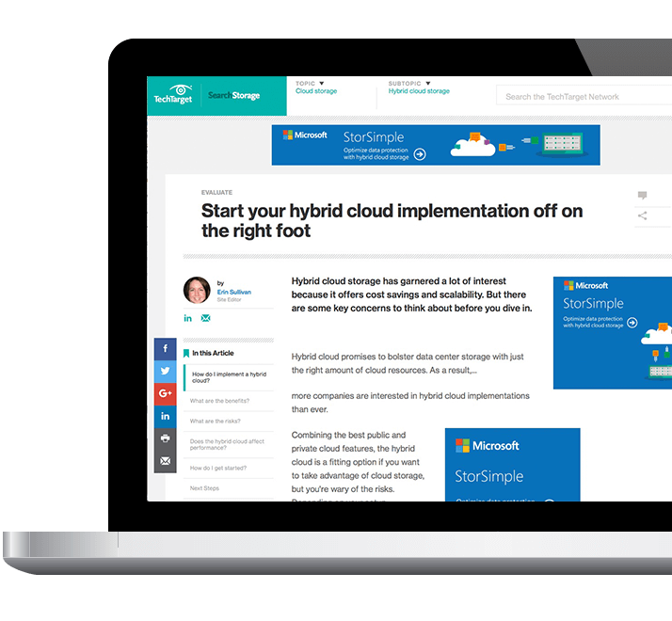Image resolution: width=672 pixels, height=621 pixels.
Task: Click the share icon beside the headline
Action: (x=642, y=215)
